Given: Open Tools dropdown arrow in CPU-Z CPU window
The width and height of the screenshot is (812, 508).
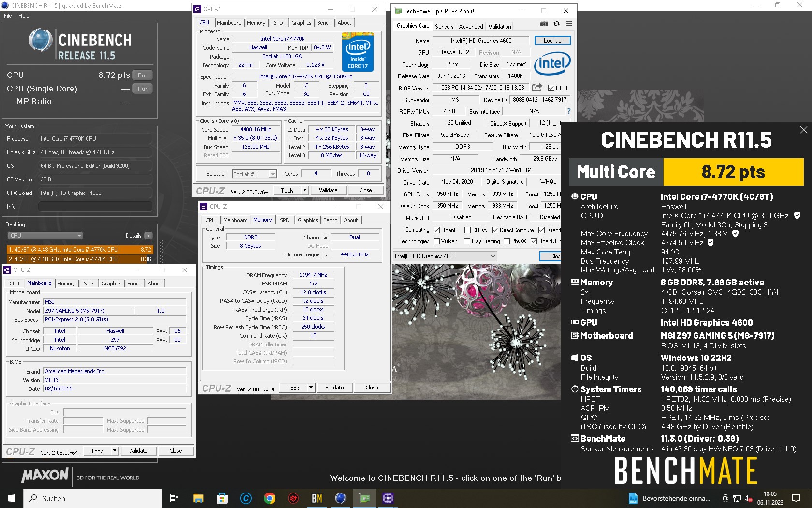Looking at the screenshot, I should 304,190.
